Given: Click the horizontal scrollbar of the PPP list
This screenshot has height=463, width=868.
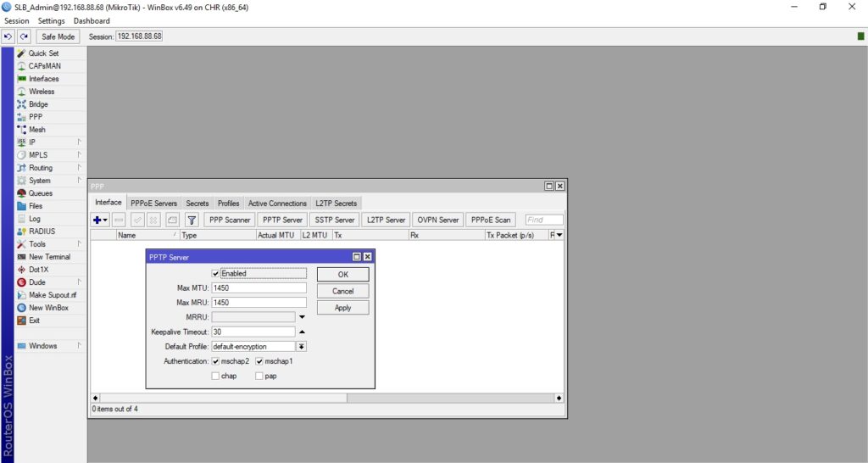Looking at the screenshot, I should tap(327, 399).
